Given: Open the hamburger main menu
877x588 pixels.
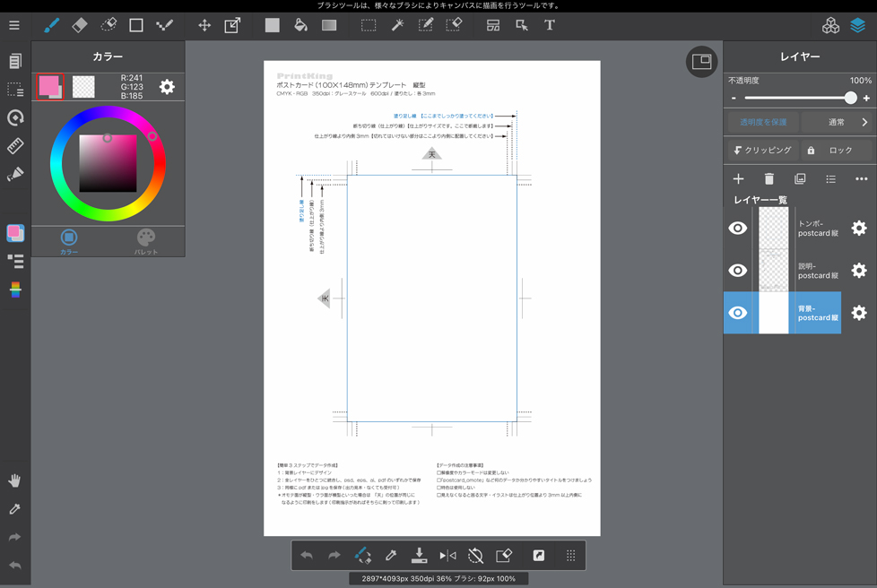Looking at the screenshot, I should pos(14,25).
